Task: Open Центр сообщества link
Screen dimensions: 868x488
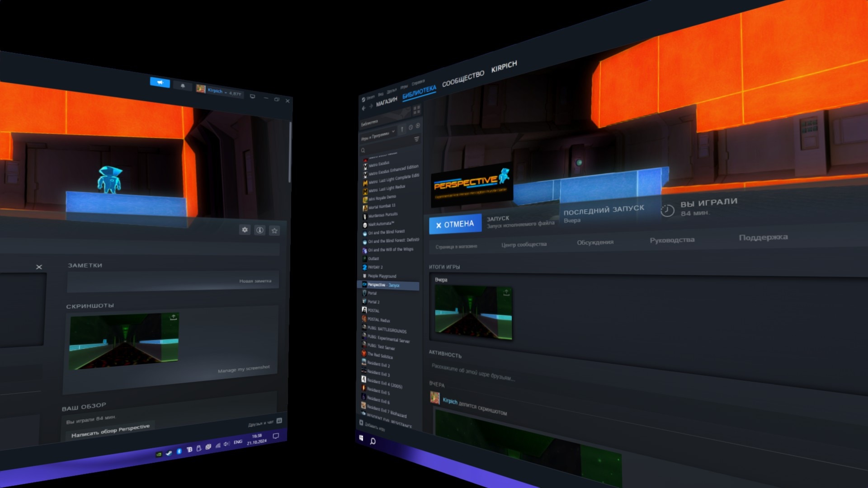Action: [524, 244]
